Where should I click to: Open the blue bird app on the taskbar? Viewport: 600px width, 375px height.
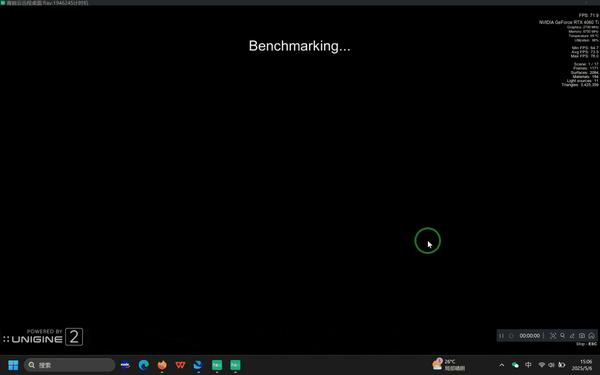click(x=198, y=365)
